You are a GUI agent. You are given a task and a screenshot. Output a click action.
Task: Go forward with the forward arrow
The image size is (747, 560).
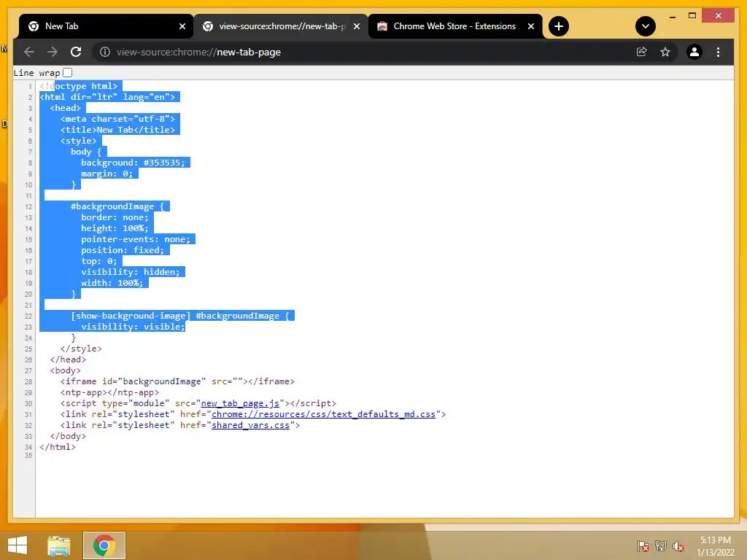(53, 52)
